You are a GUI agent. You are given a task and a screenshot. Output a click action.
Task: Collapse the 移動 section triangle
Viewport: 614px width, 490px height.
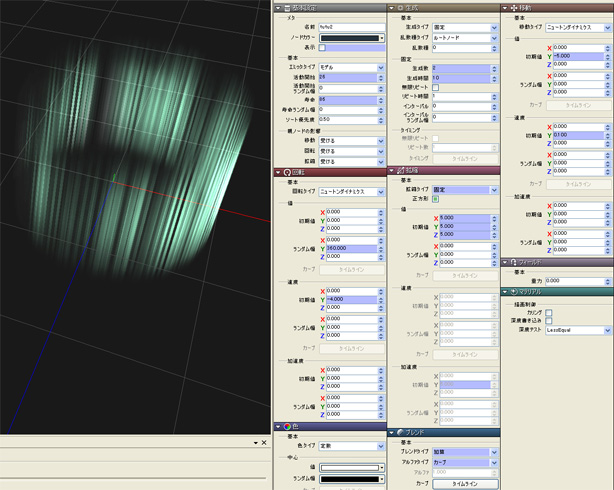(x=505, y=8)
